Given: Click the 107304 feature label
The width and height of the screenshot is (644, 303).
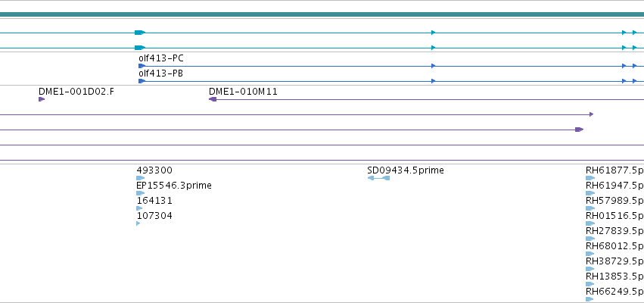Looking at the screenshot, I should (x=154, y=216).
